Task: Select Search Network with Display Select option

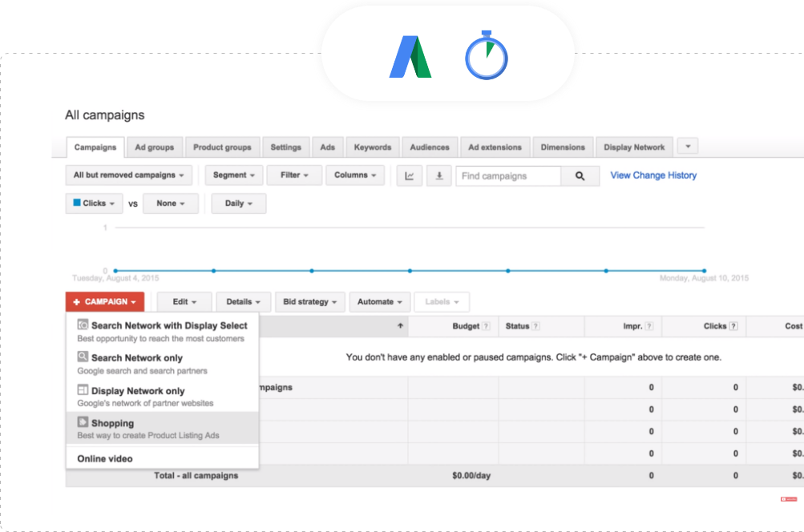Action: 163,331
